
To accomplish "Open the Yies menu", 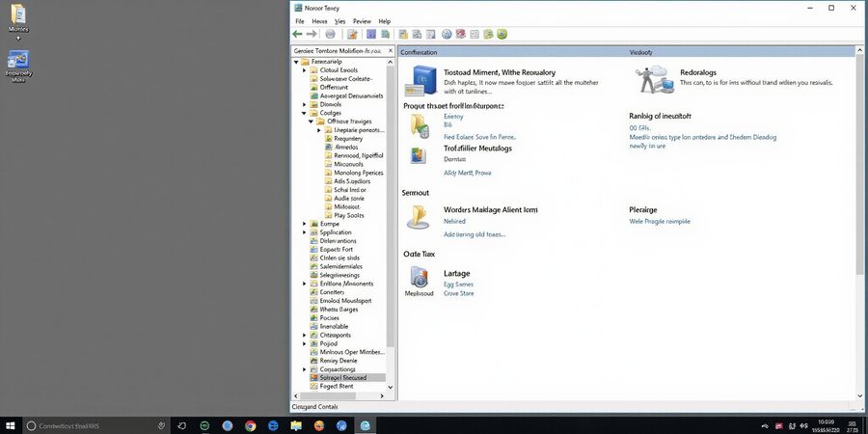I will 339,21.
